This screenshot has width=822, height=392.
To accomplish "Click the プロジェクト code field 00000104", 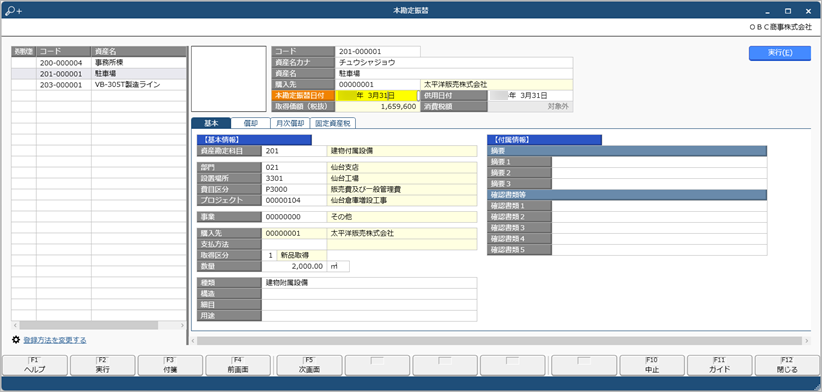I will [294, 200].
